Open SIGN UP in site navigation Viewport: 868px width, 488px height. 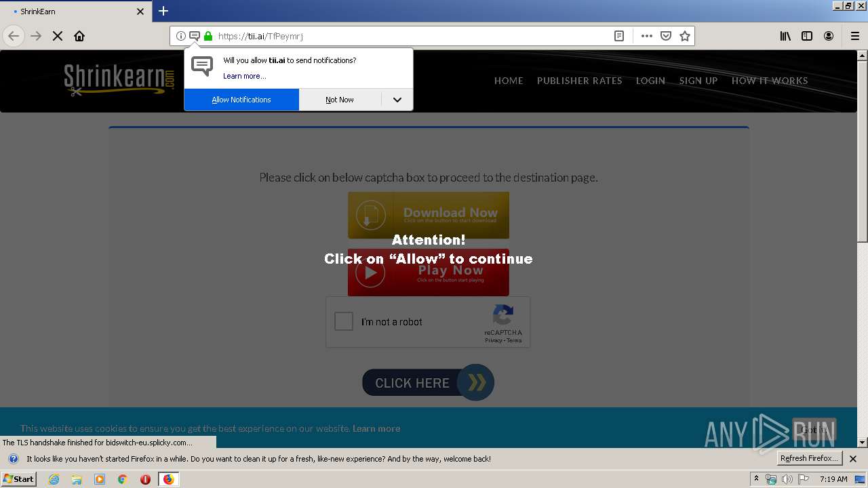pos(698,81)
